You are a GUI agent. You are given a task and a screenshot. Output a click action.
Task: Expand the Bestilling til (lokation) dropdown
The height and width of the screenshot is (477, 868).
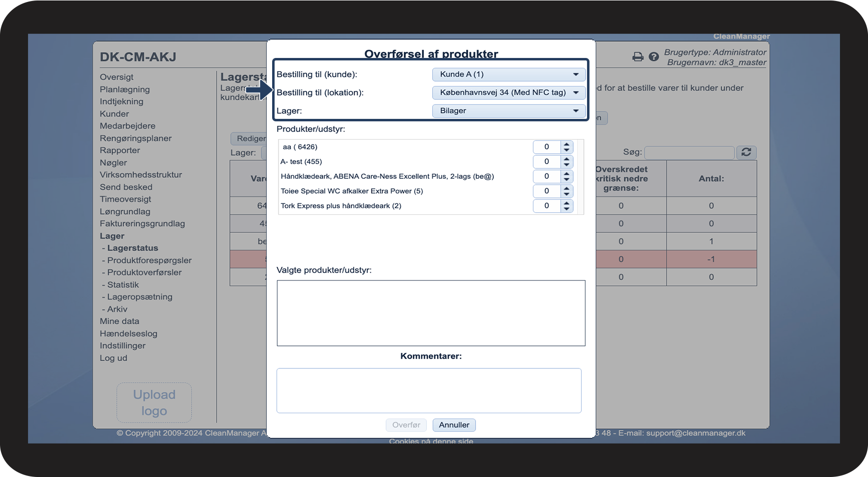509,92
